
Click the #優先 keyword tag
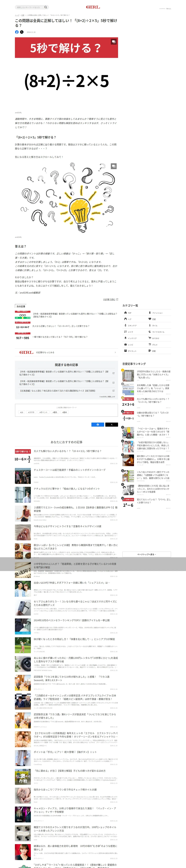click(55, 412)
